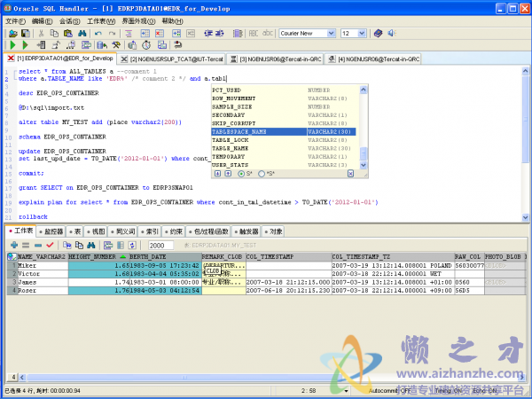Select TABLESPACE_NAME in autocomplete list
The height and width of the screenshot is (399, 532).
click(284, 131)
